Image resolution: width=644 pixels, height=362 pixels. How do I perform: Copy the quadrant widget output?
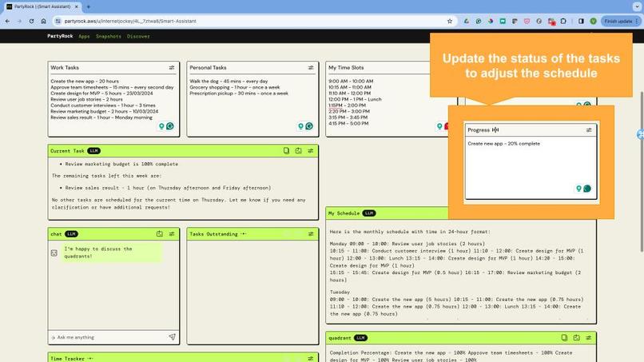click(564, 338)
